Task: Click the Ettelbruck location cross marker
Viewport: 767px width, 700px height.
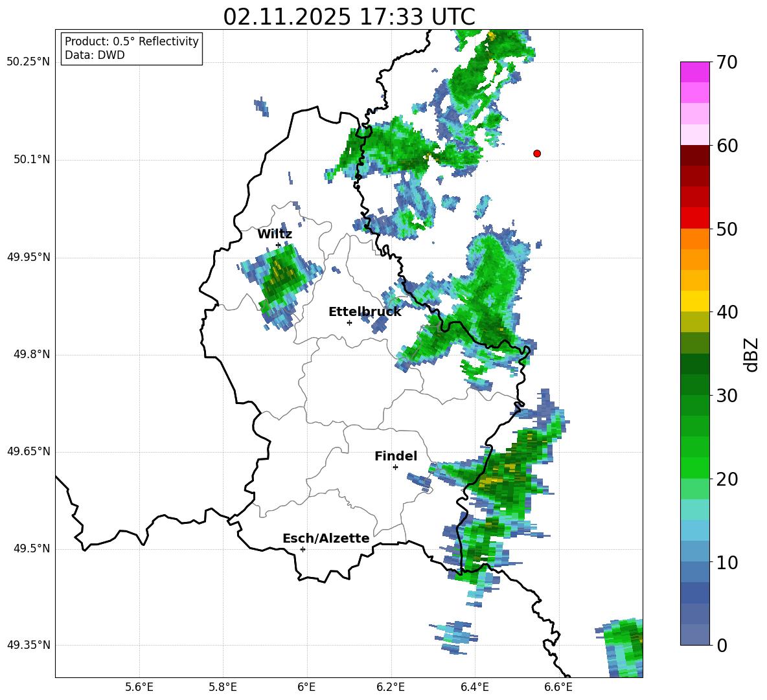Action: coord(349,322)
